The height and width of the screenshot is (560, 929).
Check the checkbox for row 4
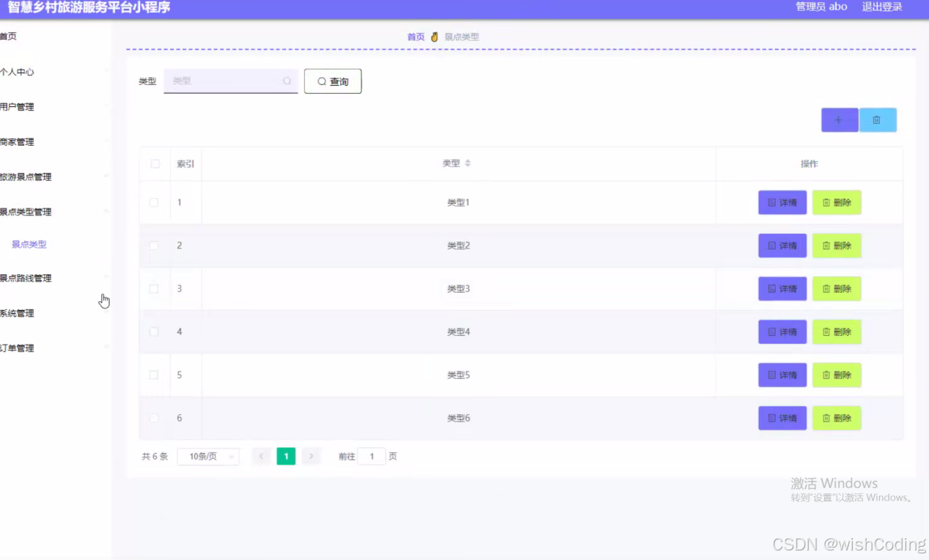click(x=154, y=331)
